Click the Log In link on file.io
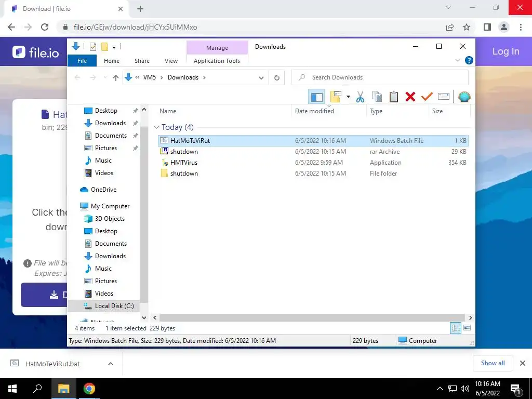The width and height of the screenshot is (532, 399). [506, 51]
